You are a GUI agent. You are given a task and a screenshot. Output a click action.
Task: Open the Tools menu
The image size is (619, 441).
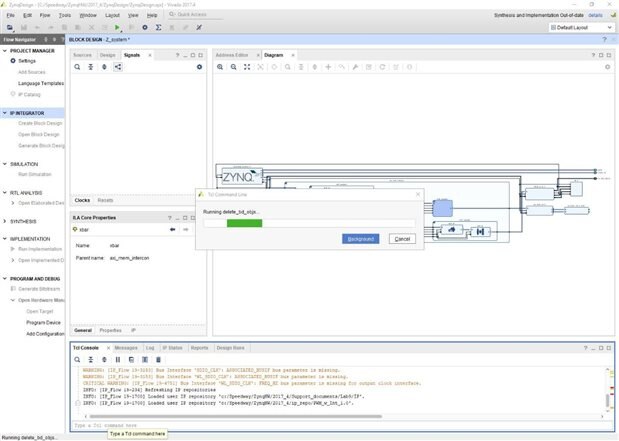pyautogui.click(x=65, y=16)
